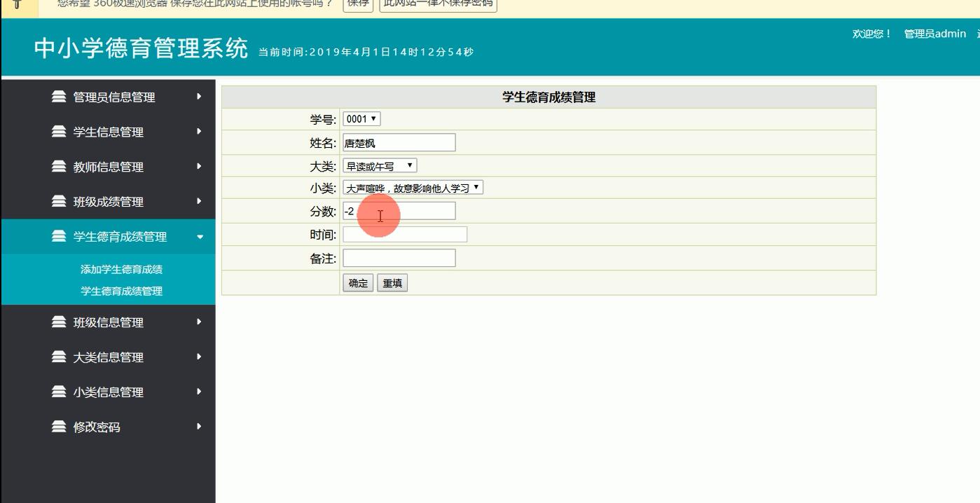Open the 学生信息管理 menu item

tap(109, 132)
